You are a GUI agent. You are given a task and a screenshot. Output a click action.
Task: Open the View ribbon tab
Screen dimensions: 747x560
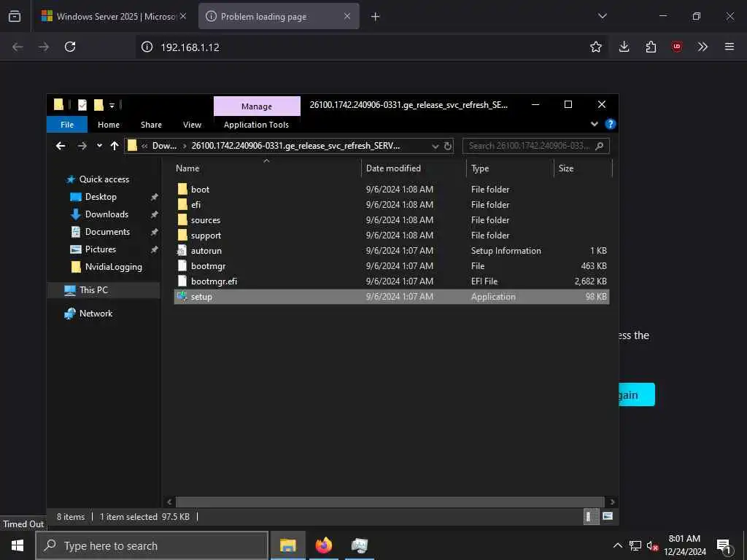192,125
